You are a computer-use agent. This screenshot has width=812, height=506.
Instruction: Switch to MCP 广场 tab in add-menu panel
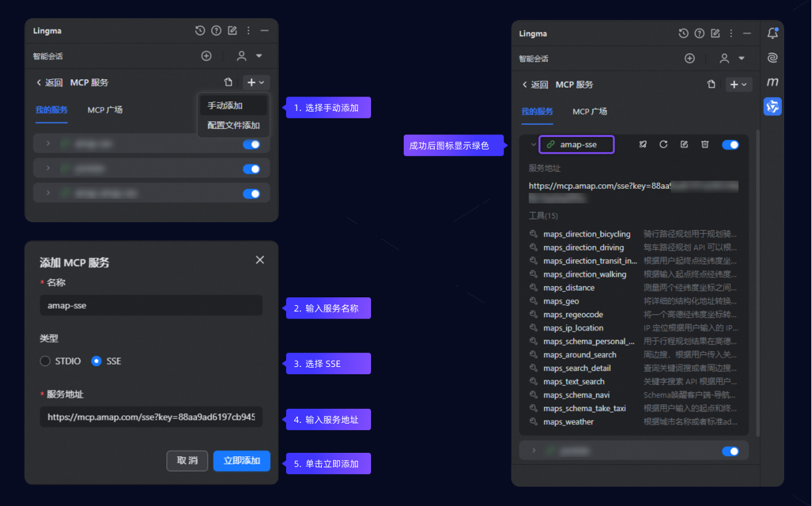pyautogui.click(x=105, y=110)
